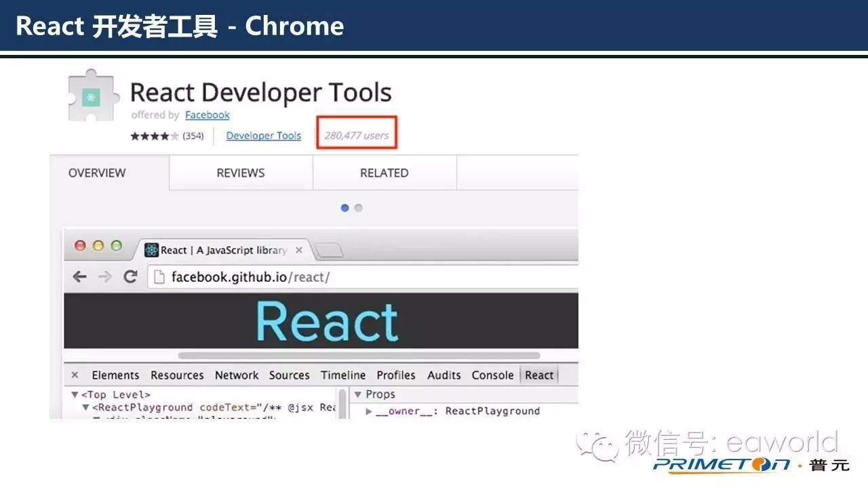Open the Facebook publisher link
This screenshot has height=488, width=868.
(208, 115)
